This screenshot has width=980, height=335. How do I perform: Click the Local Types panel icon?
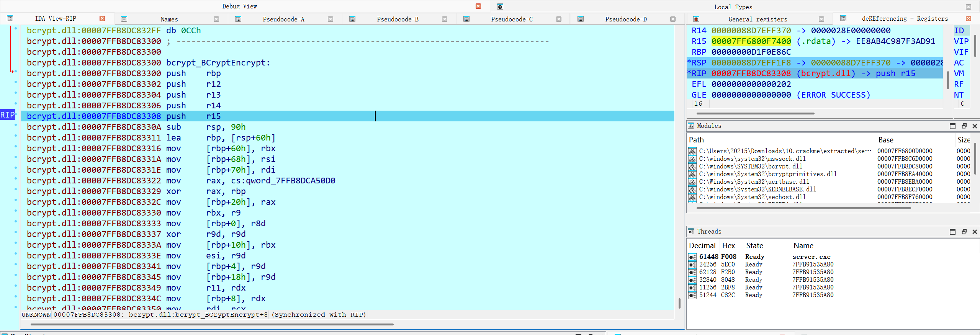(500, 7)
